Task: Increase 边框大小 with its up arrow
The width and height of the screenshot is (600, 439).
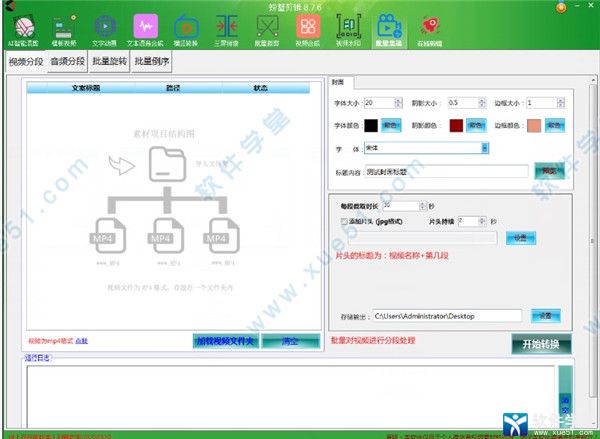Action: point(561,100)
